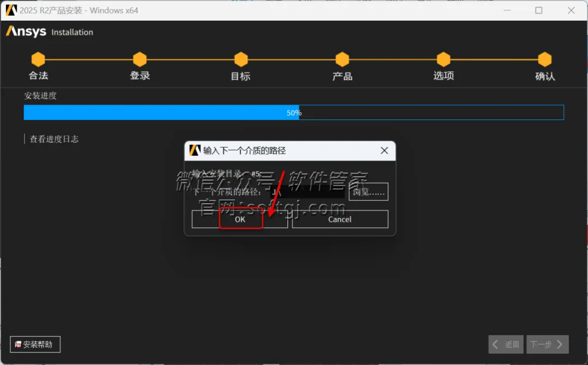Screen dimensions: 588x365
Task: Click the 下一步 next button
Action: tap(548, 344)
